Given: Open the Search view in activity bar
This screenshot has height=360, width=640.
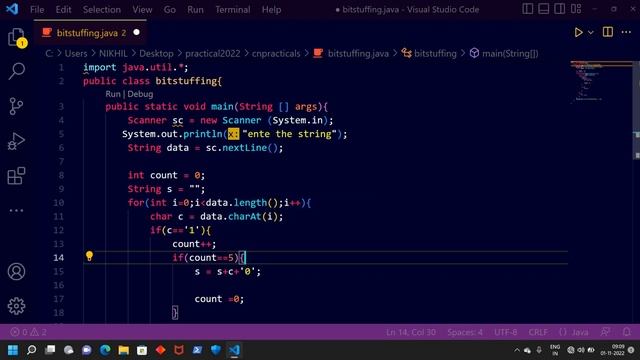Looking at the screenshot, I should (x=16, y=71).
